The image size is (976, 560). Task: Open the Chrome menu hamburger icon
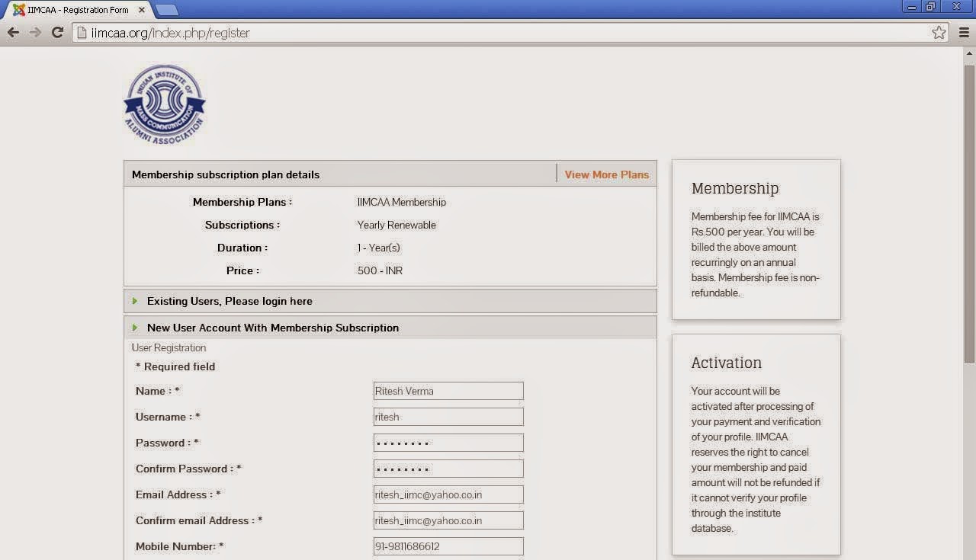[963, 33]
